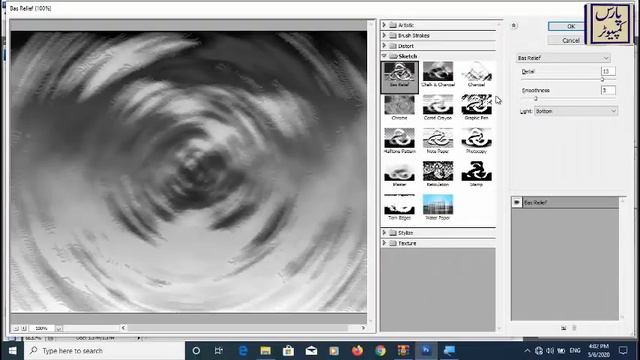The width and height of the screenshot is (640, 360).
Task: Select the Plaster filter thumbnail
Action: point(399,174)
